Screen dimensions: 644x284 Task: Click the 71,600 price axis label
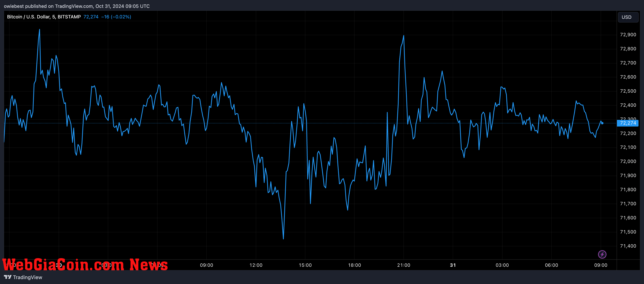point(628,218)
